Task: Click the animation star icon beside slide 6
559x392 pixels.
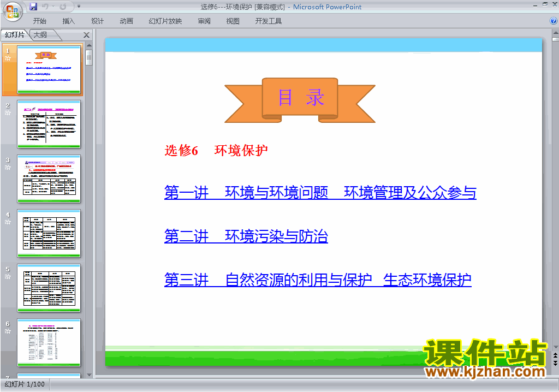Action: pos(8,331)
